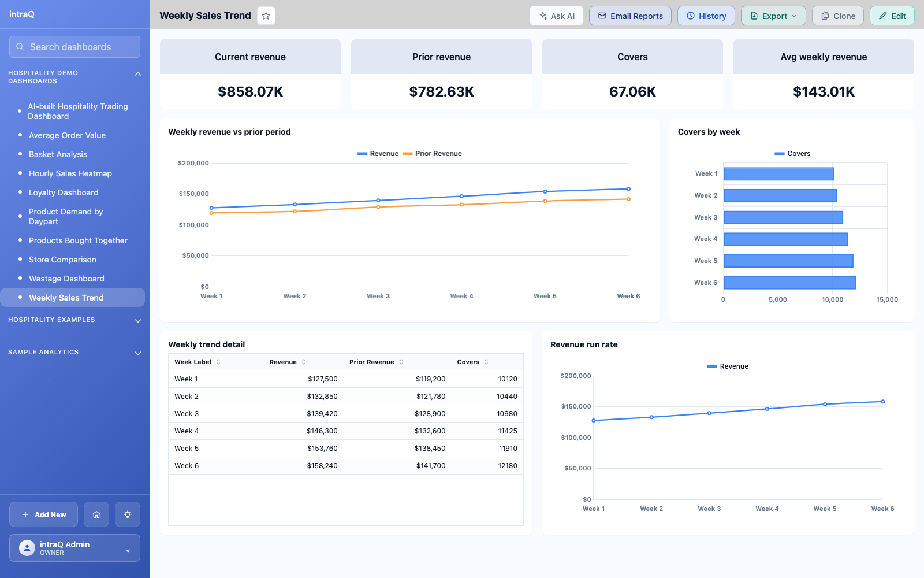Sort the Covers column in table
Screen dimensions: 924x578
pos(486,362)
